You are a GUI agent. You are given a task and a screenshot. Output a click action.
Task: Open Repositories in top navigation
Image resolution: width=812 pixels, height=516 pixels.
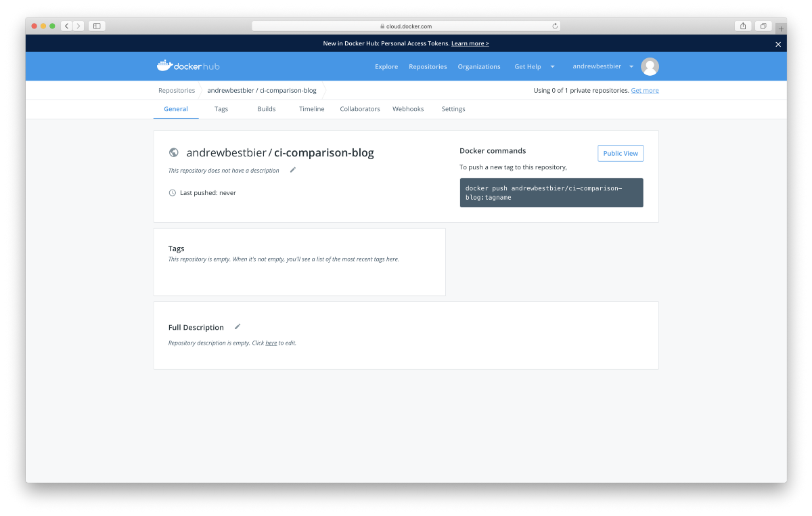pos(428,66)
